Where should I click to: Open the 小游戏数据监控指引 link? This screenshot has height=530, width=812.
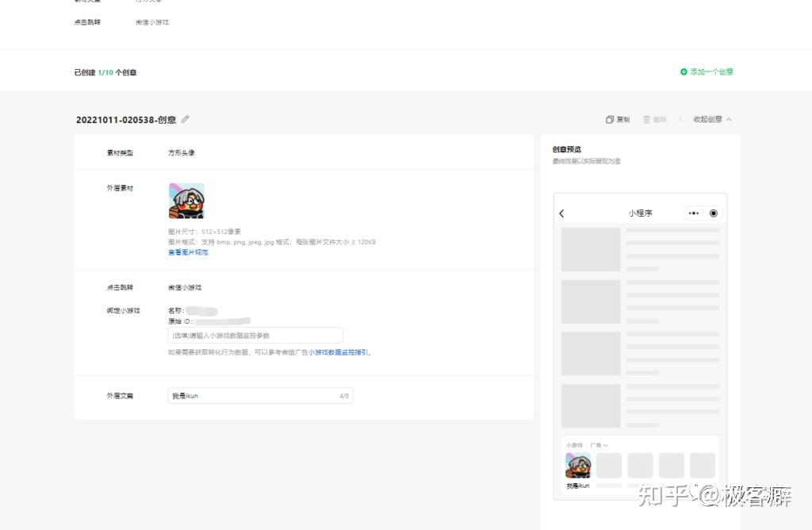click(339, 352)
